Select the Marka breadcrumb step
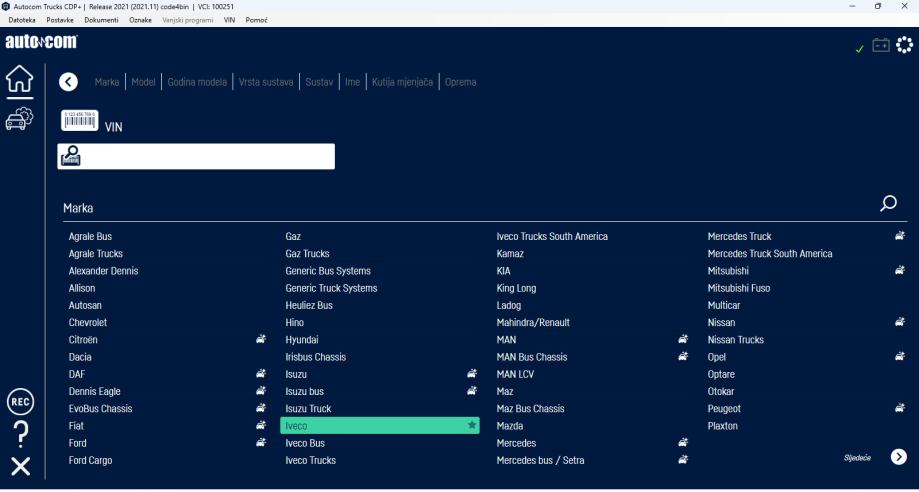The image size is (919, 492). pos(107,82)
